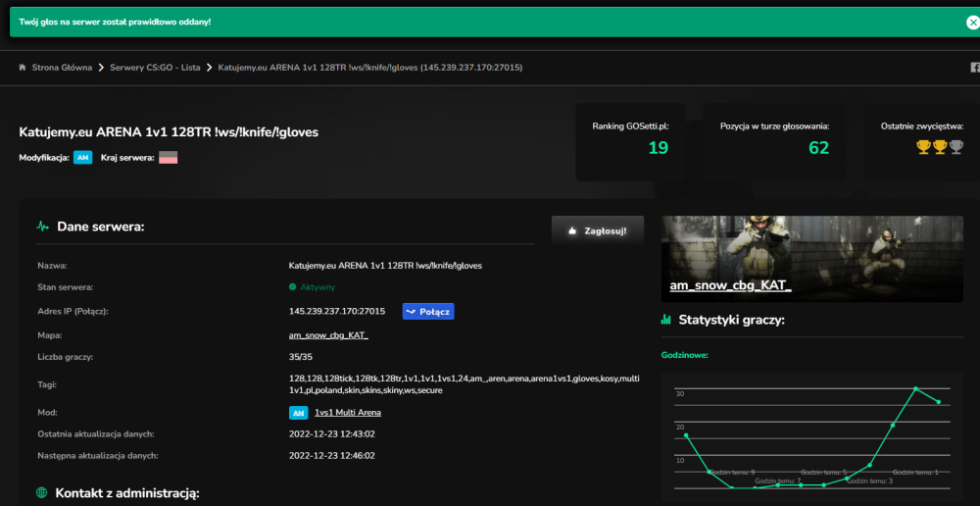Click the Facebook icon at top right
The image size is (980, 506).
pyautogui.click(x=975, y=68)
